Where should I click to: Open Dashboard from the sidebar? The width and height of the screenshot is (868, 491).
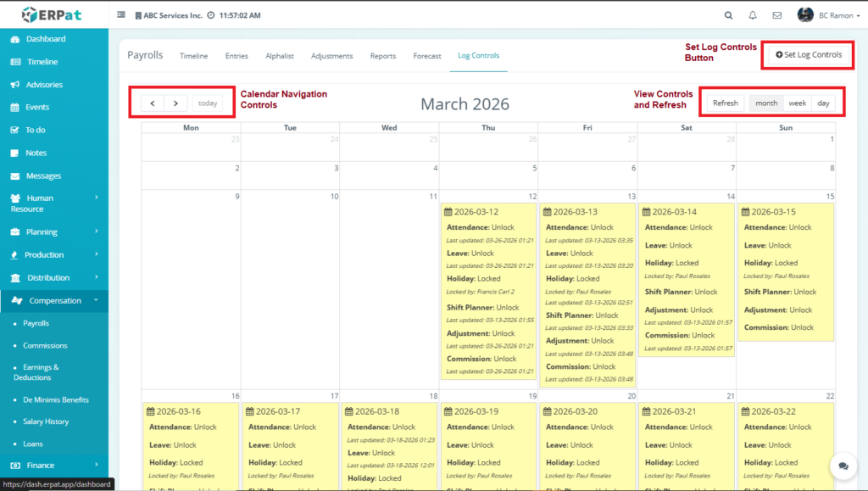pos(45,39)
